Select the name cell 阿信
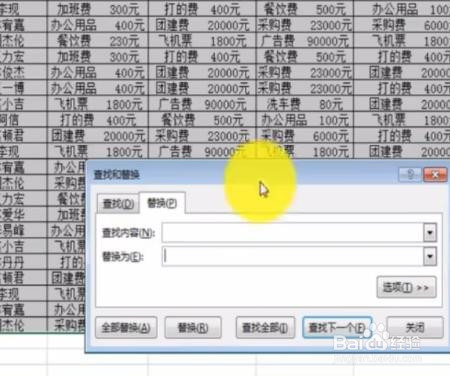 click(x=23, y=120)
